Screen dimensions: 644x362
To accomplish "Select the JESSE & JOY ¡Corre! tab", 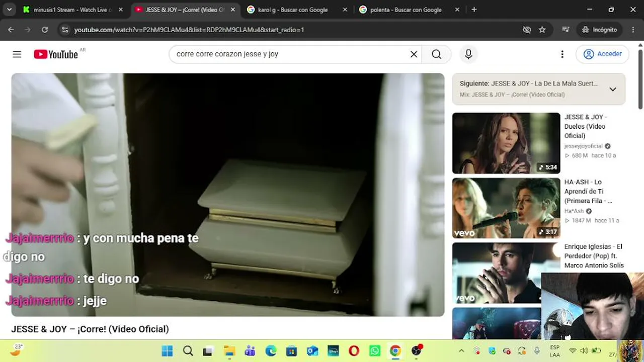I will point(184,10).
